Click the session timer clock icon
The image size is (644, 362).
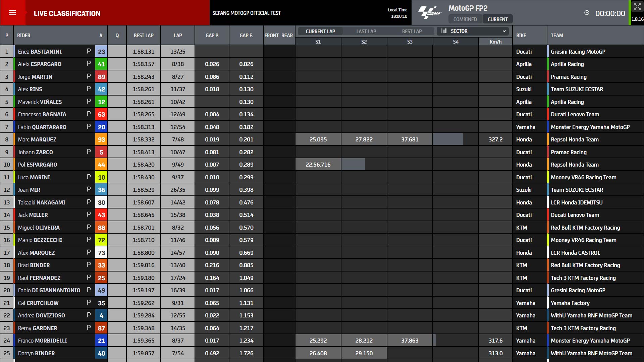[587, 13]
